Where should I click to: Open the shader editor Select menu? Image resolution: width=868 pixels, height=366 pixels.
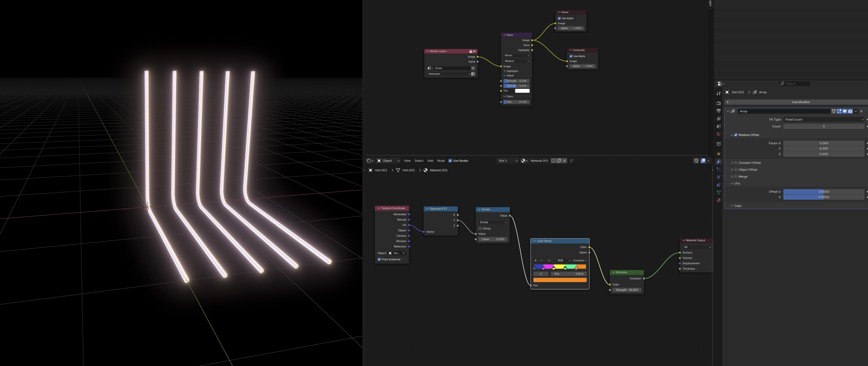pyautogui.click(x=419, y=161)
